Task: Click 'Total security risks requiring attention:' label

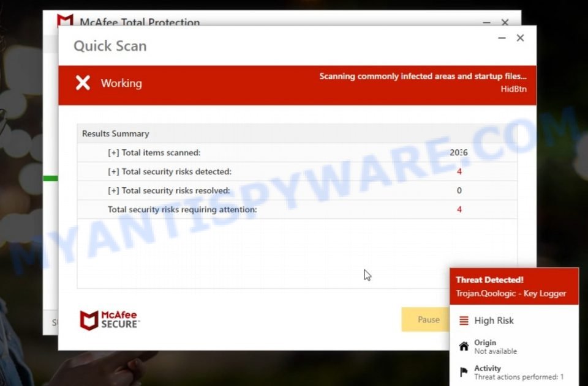Action: click(183, 210)
